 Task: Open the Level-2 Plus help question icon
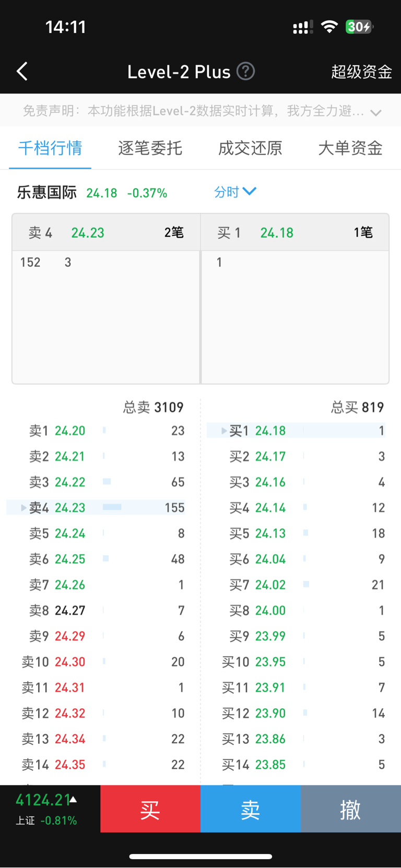[x=245, y=71]
